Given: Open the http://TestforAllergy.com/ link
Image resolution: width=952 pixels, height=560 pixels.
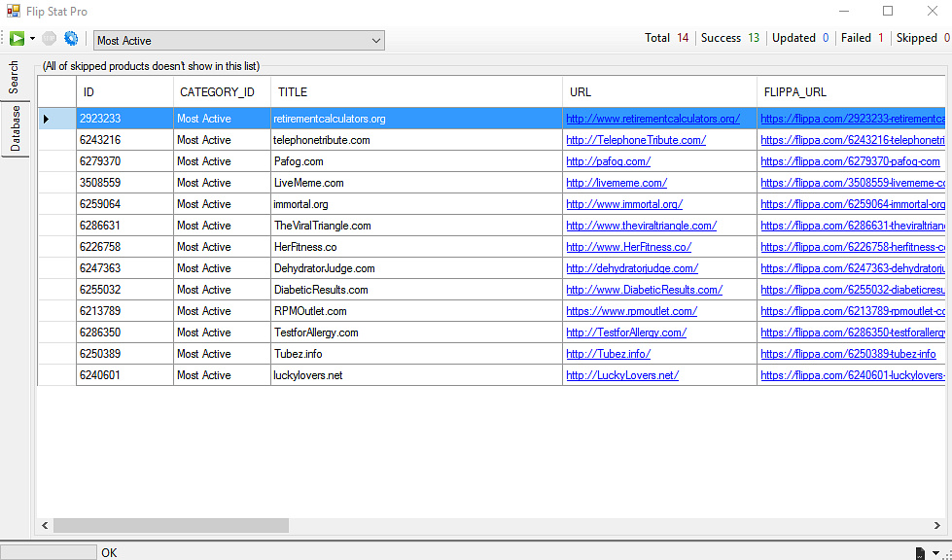Looking at the screenshot, I should point(626,332).
